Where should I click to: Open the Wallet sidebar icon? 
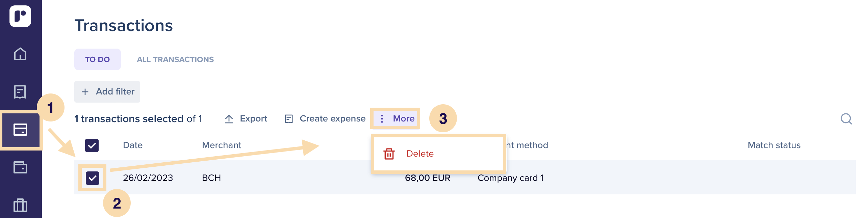[x=20, y=167]
